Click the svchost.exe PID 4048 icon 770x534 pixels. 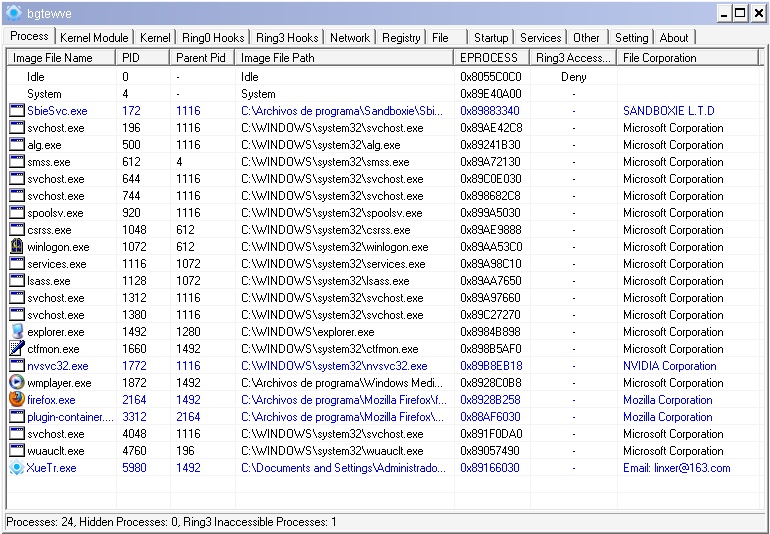pos(17,434)
